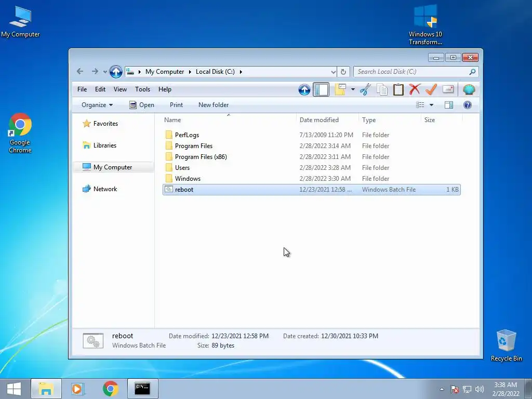This screenshot has width=532, height=399.
Task: Select My Computer in the navigation pane
Action: tap(113, 167)
